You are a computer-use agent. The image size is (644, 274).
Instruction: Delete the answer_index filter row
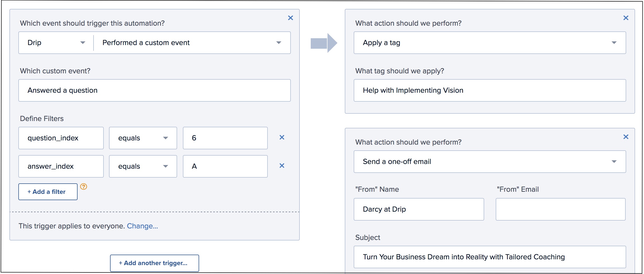pos(282,166)
